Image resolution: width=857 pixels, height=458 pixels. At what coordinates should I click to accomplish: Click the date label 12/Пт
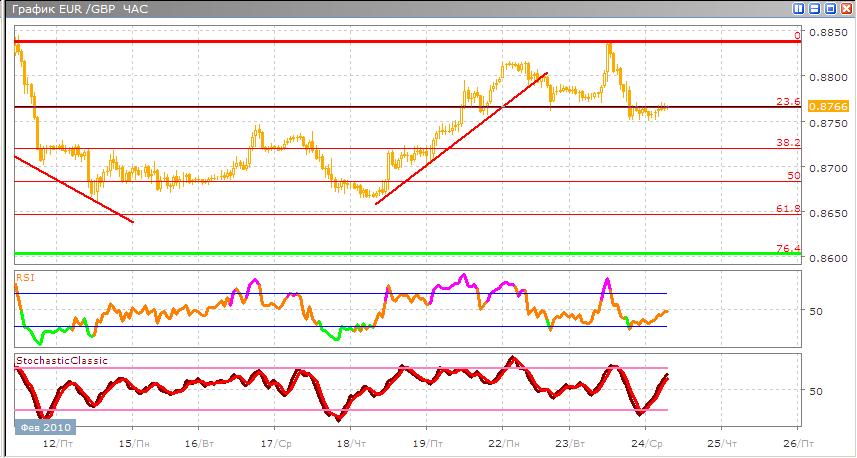[57, 442]
